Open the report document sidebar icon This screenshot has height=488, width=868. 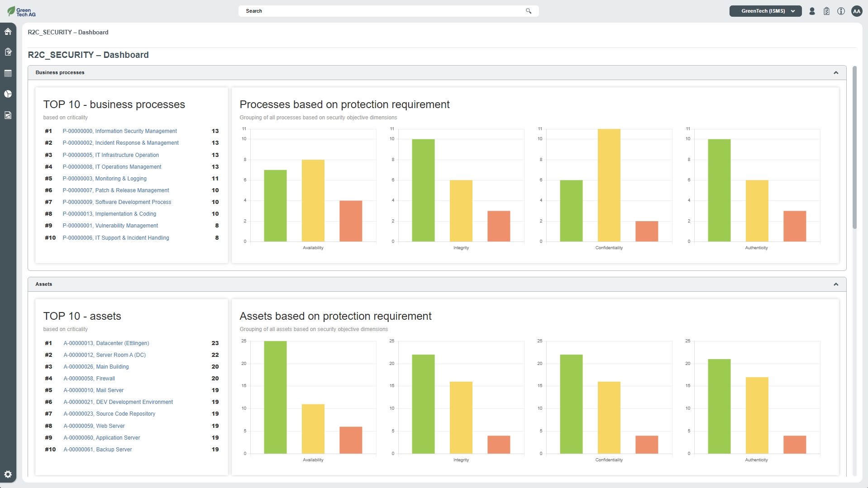8,115
